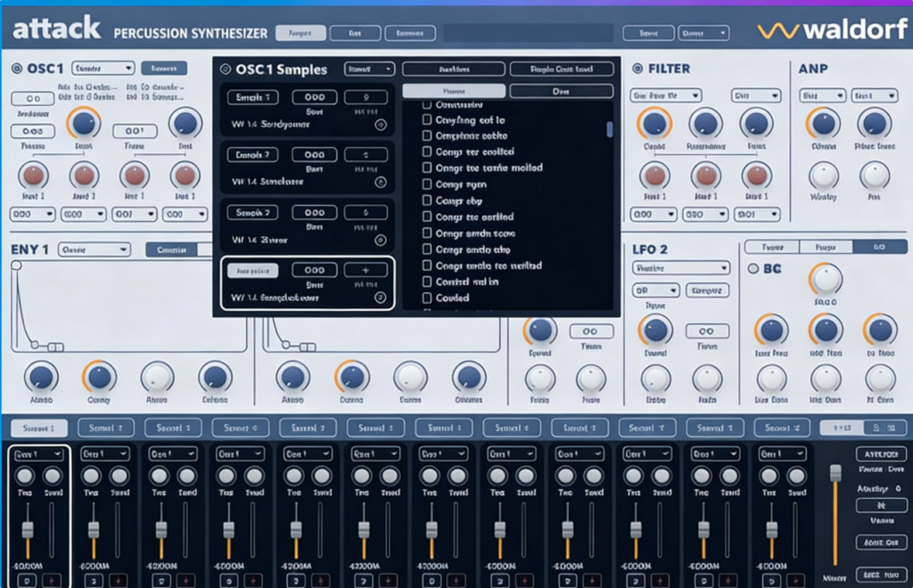Click the scrollbar thumb in the sample list
This screenshot has width=913, height=588.
610,129
